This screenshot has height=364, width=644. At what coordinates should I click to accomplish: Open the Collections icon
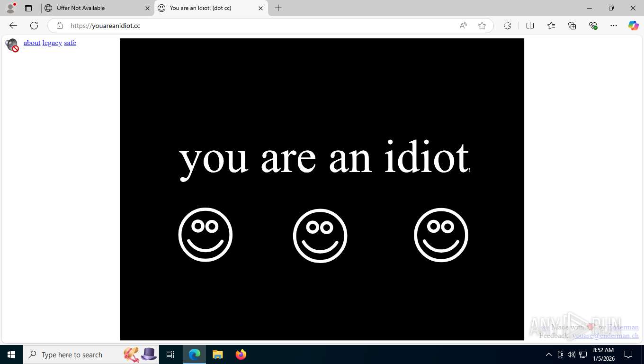572,26
